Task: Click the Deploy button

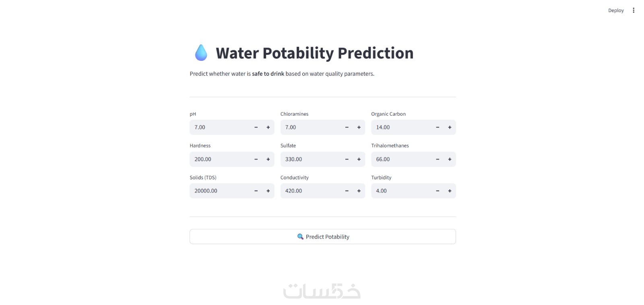Action: coord(616,10)
